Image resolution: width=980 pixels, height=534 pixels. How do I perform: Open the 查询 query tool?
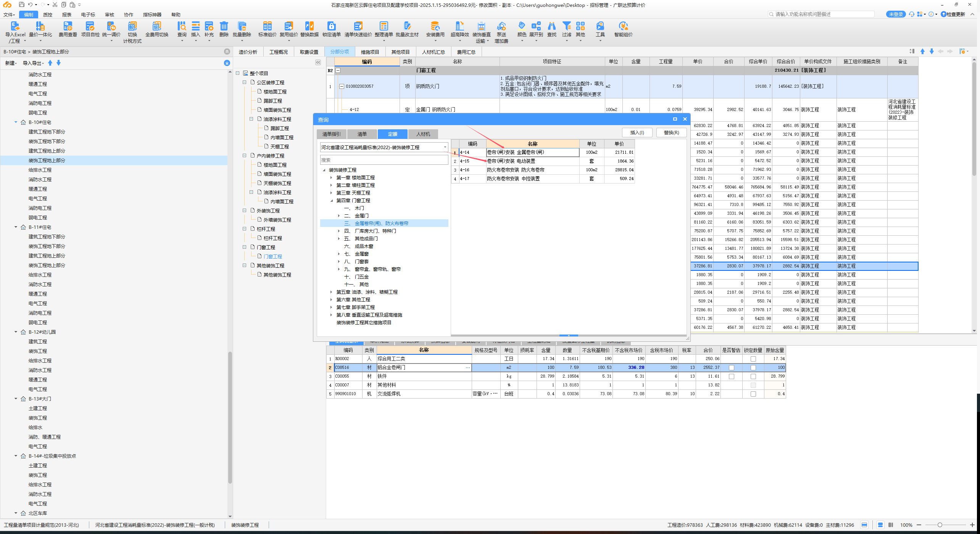coord(182,29)
